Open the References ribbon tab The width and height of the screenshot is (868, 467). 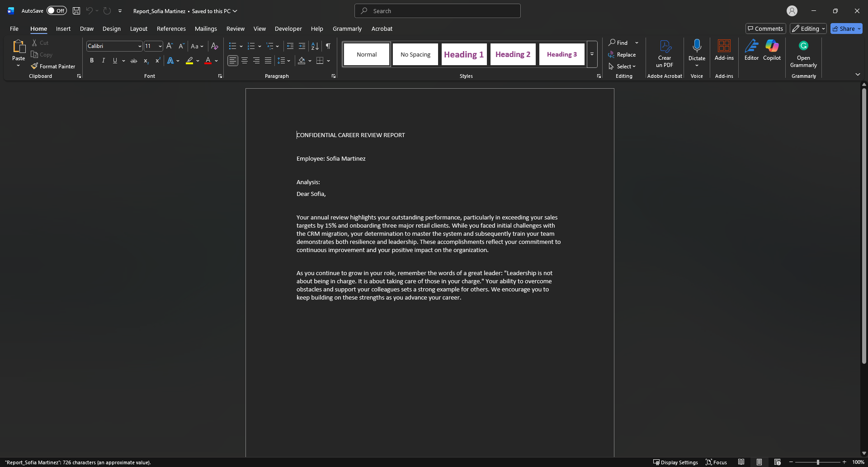click(171, 29)
